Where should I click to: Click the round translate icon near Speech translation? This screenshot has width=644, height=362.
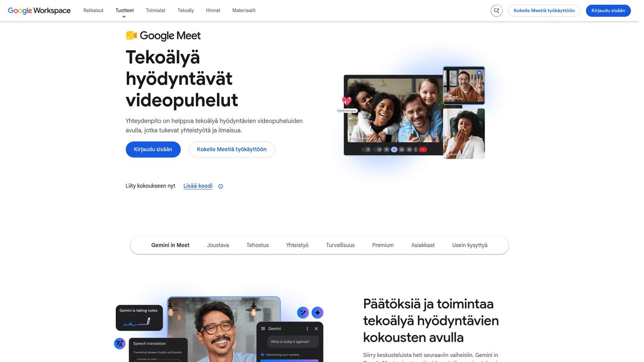pyautogui.click(x=120, y=343)
